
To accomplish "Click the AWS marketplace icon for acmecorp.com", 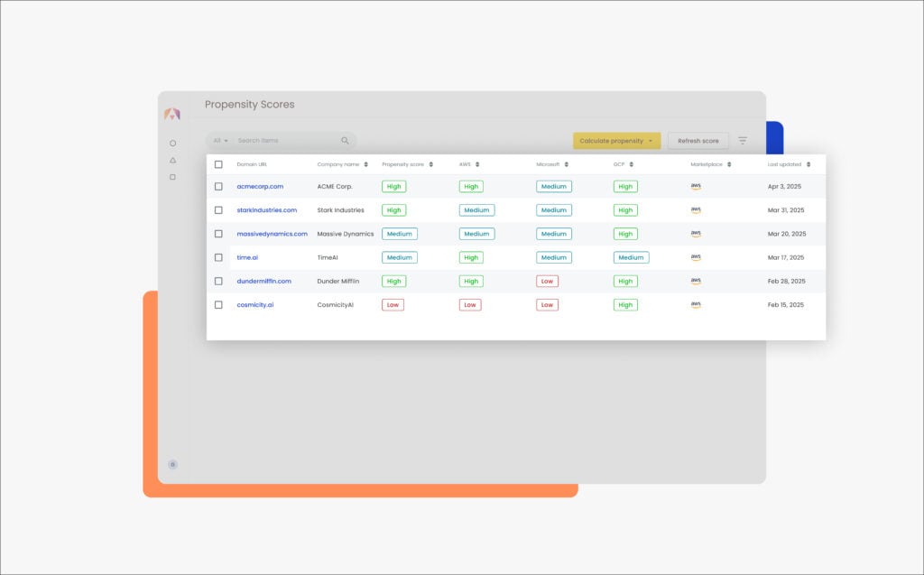I will (696, 186).
